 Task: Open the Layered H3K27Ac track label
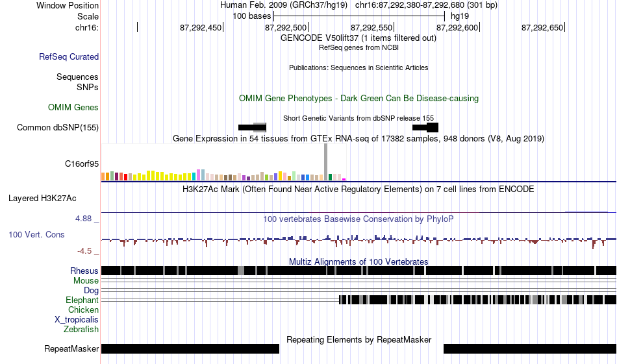(x=42, y=198)
